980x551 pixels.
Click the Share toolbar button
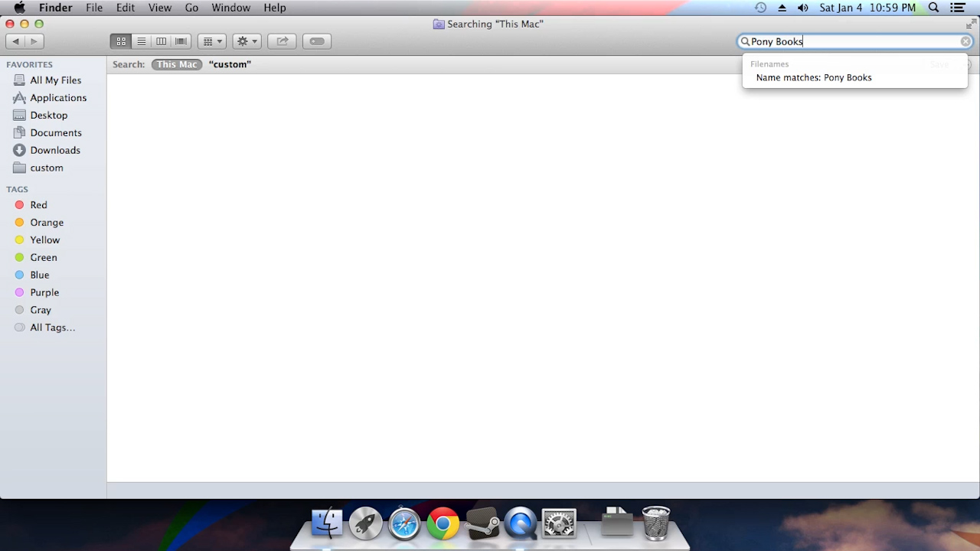point(282,41)
